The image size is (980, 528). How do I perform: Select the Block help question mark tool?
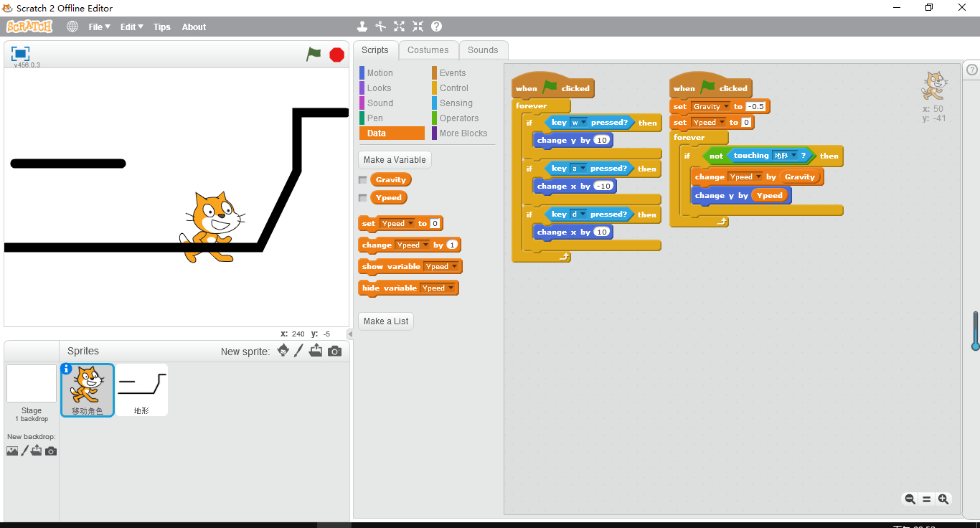(x=437, y=27)
